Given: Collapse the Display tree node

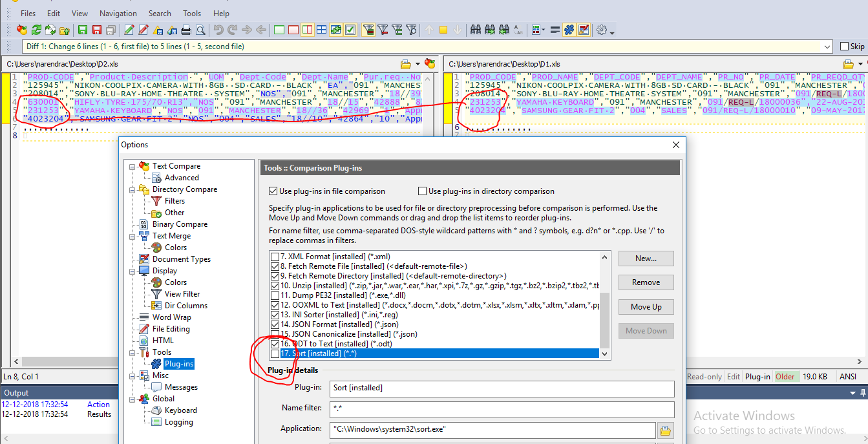Looking at the screenshot, I should point(132,271).
